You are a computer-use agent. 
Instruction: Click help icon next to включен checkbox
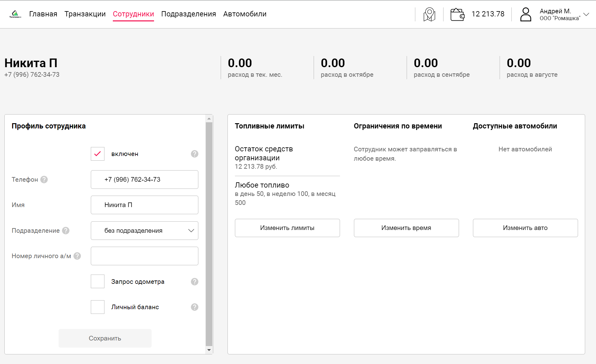(x=194, y=154)
